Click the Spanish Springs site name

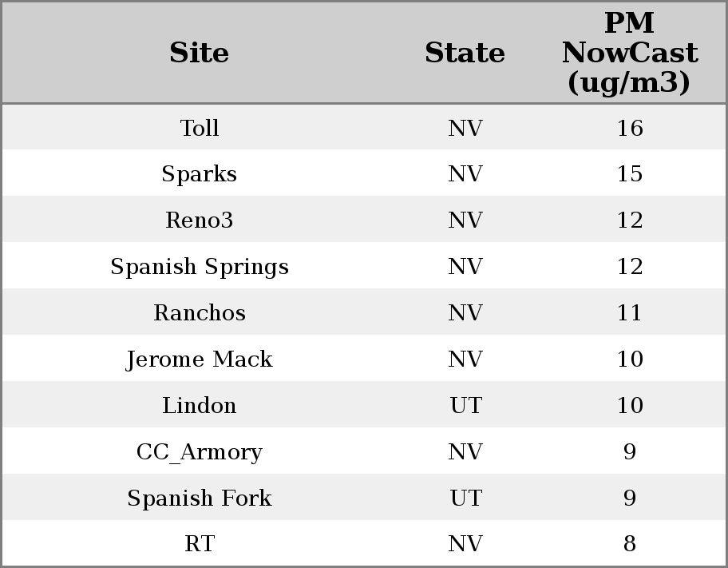(x=200, y=267)
